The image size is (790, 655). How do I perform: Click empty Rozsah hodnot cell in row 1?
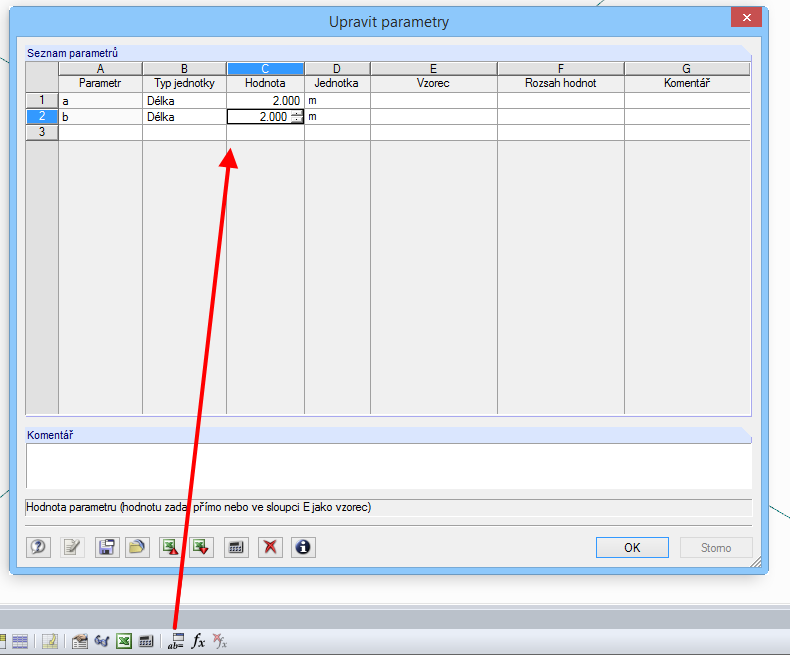[x=561, y=101]
